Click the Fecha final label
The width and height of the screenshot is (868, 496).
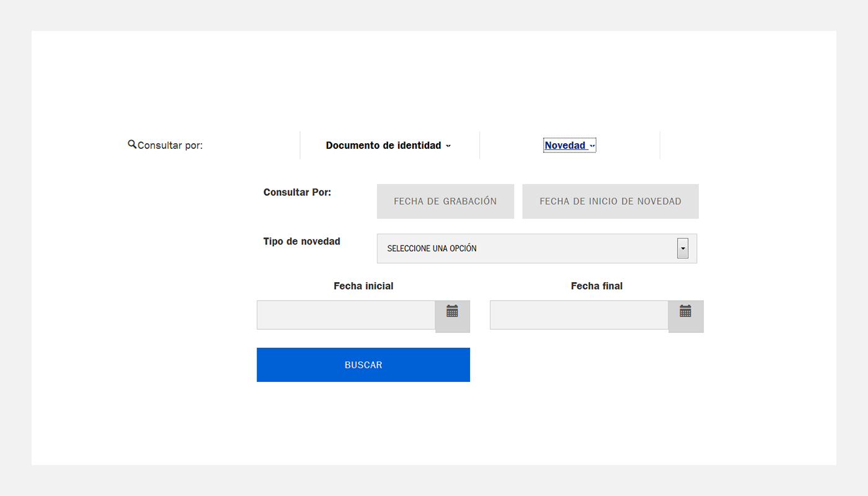[x=596, y=286]
